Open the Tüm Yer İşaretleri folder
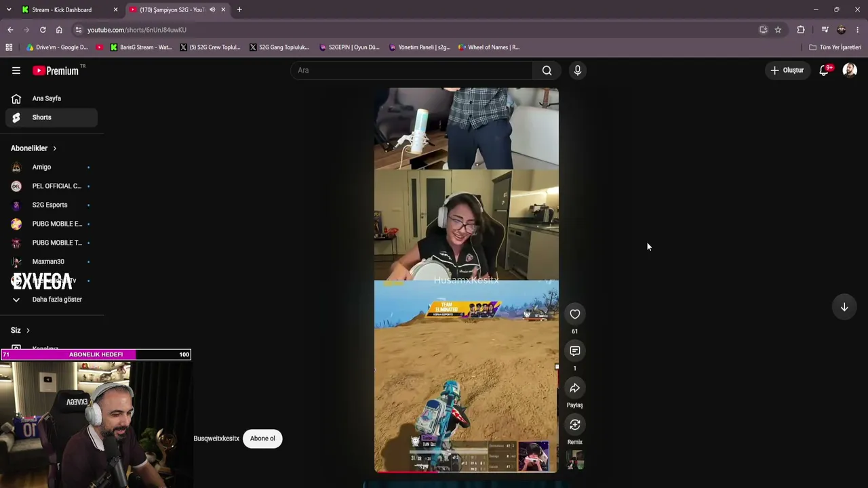868x488 pixels. point(835,47)
